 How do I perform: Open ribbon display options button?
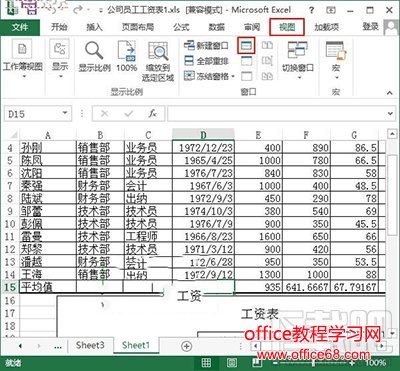[330, 10]
